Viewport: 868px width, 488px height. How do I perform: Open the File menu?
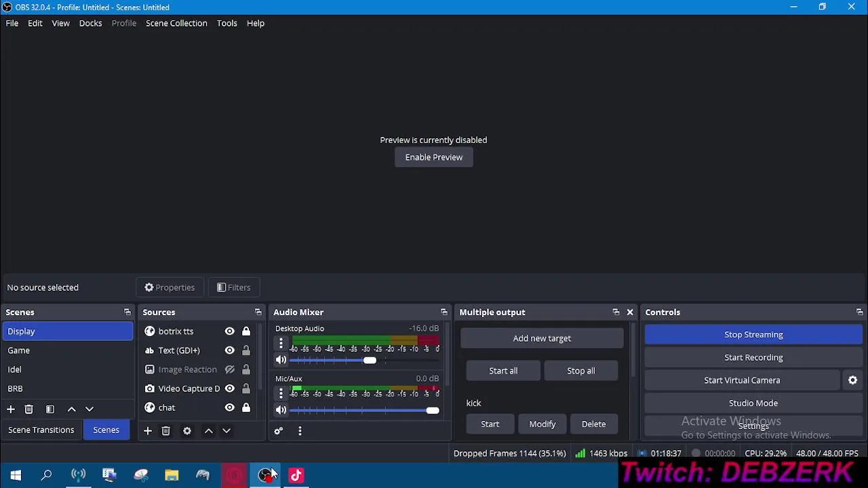tap(12, 23)
